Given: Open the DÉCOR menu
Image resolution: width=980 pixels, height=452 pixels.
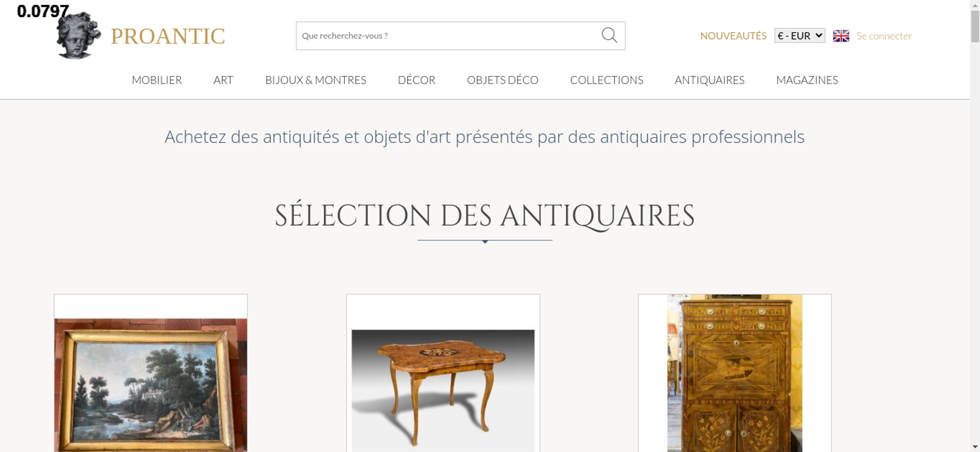Looking at the screenshot, I should 416,80.
